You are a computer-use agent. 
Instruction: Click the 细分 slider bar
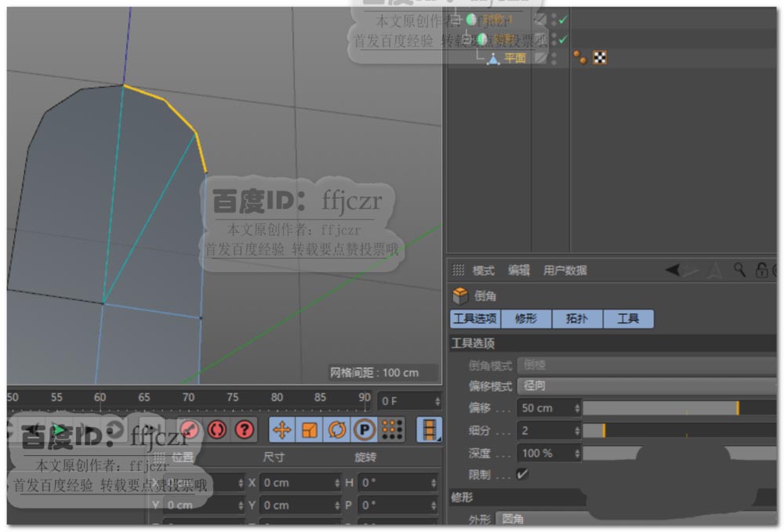(680, 431)
